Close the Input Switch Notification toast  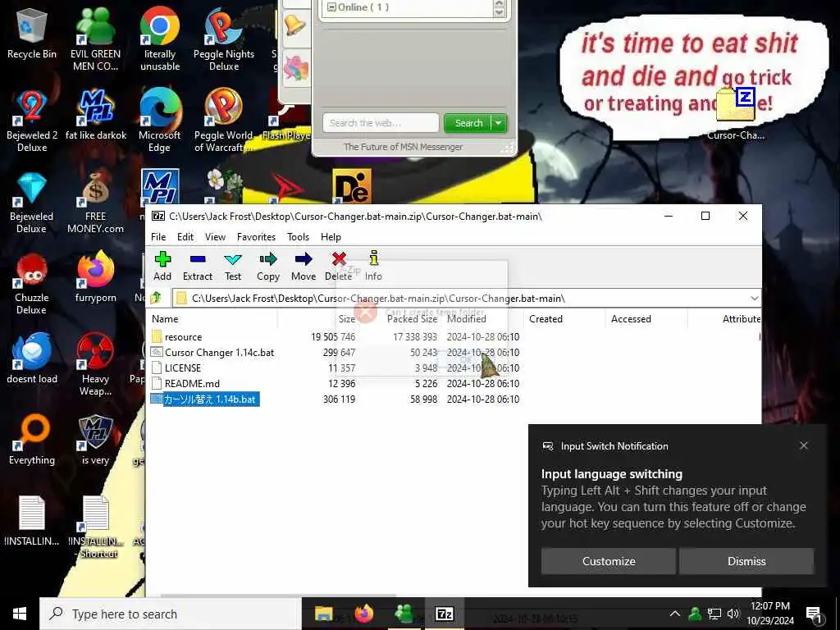pyautogui.click(x=804, y=445)
